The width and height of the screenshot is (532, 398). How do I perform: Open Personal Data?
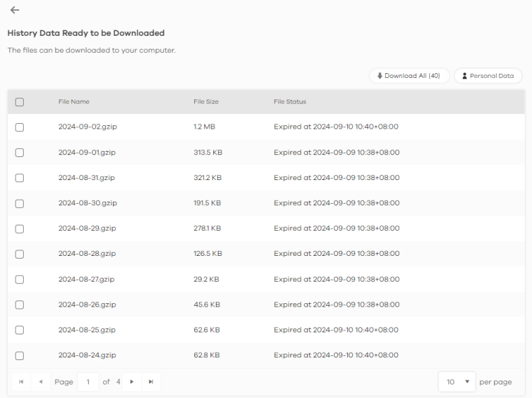(487, 76)
